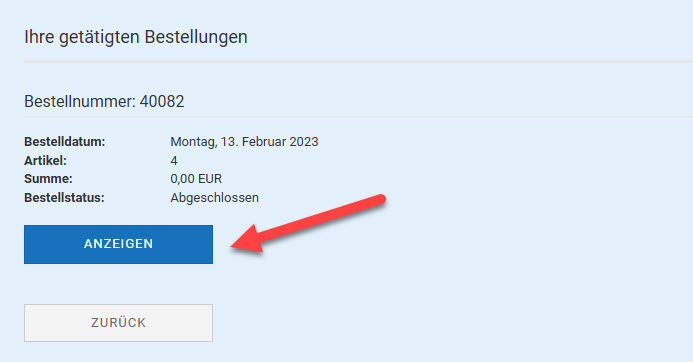Open order 40082 with the ANZEIGEN button
693x362 pixels.
click(118, 244)
